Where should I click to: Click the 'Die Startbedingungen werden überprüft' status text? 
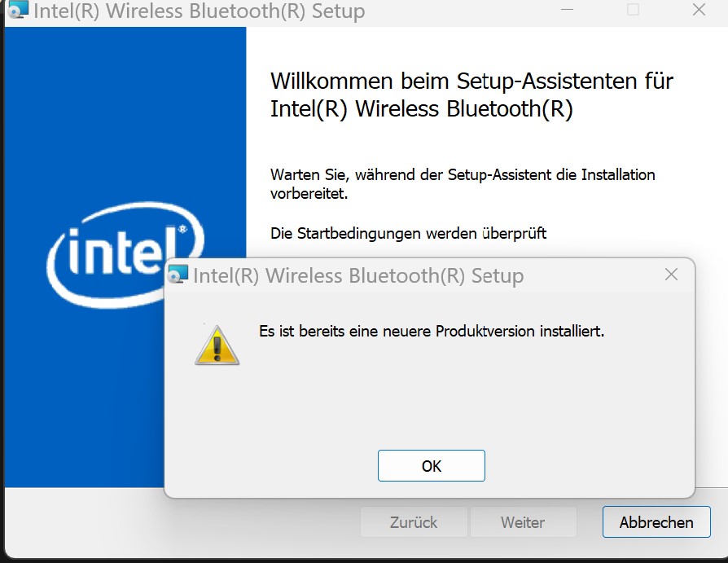tap(408, 233)
